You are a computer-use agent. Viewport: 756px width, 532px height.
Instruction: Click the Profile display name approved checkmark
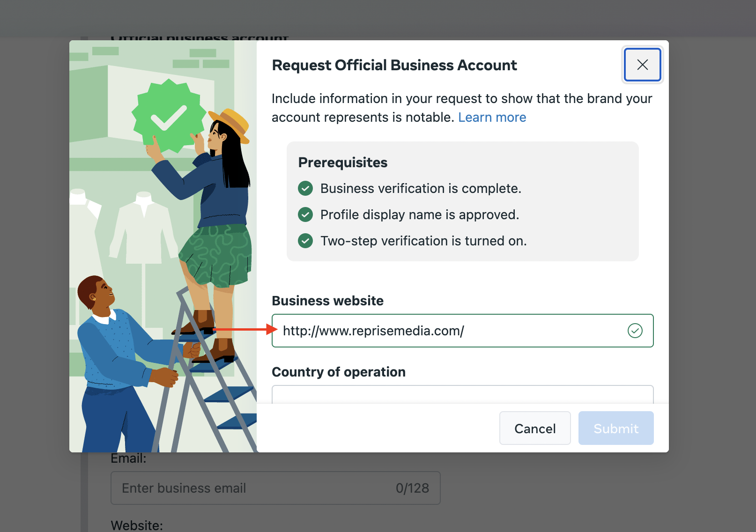click(x=305, y=214)
